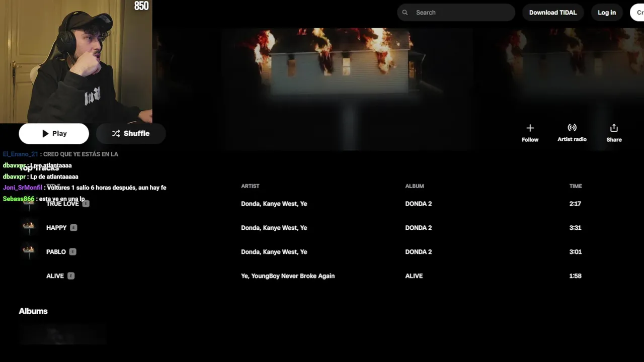This screenshot has width=644, height=362.
Task: Click the streamer webcam overlay
Action: pyautogui.click(x=76, y=61)
